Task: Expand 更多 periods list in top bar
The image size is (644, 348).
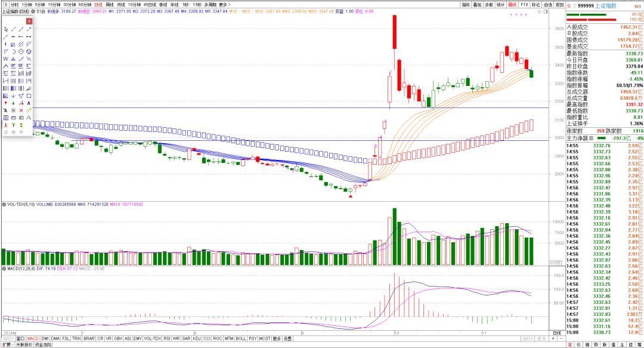Action: (224, 5)
